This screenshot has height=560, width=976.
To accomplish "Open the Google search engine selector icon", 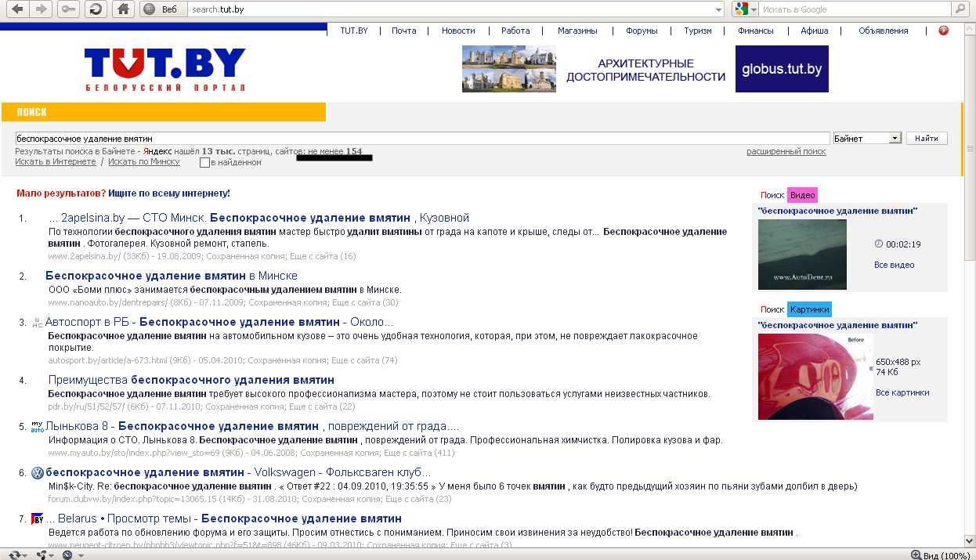I will point(744,9).
